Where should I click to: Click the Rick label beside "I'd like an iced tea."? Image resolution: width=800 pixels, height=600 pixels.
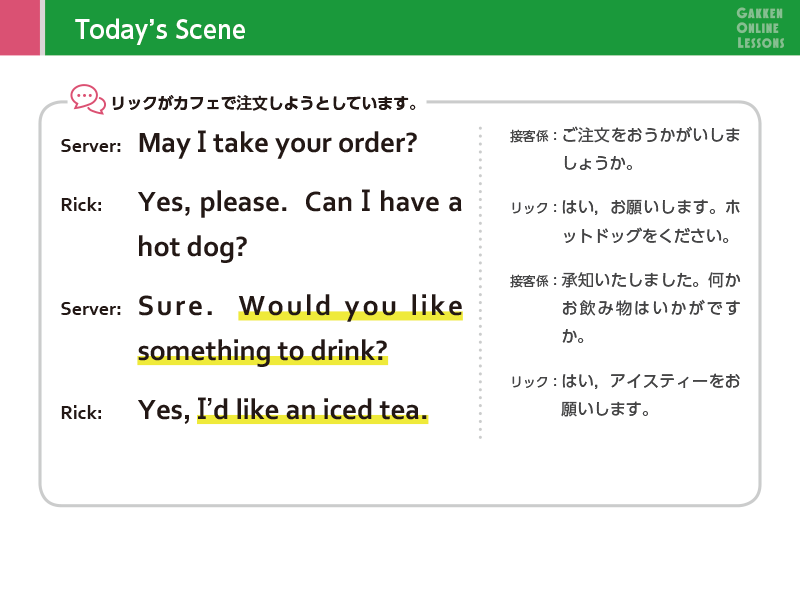tap(81, 412)
